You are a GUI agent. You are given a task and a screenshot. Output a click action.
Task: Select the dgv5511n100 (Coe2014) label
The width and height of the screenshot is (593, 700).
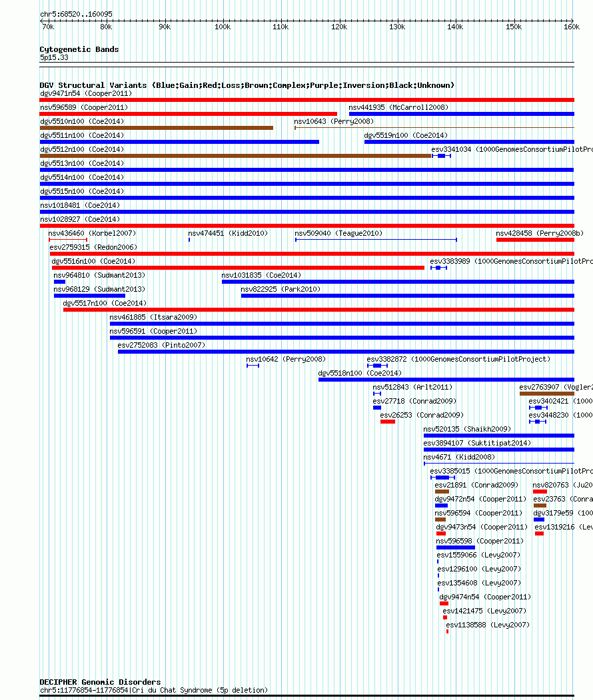tap(82, 135)
